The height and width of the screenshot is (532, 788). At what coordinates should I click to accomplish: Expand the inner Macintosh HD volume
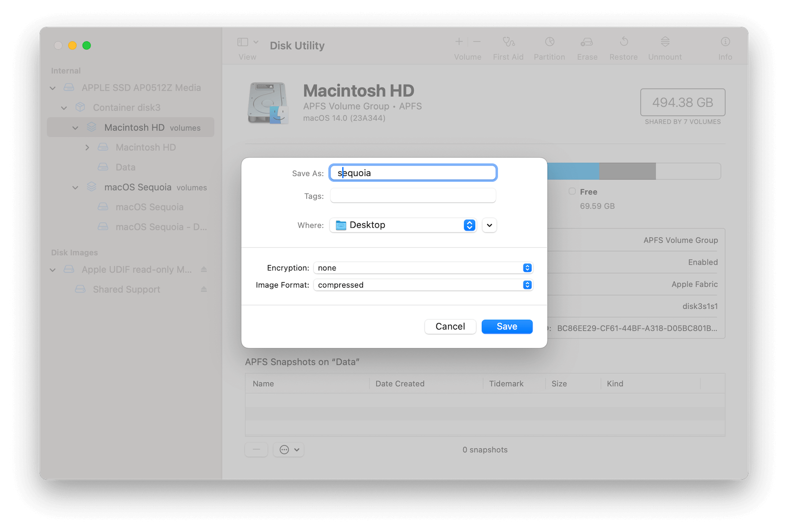(87, 147)
